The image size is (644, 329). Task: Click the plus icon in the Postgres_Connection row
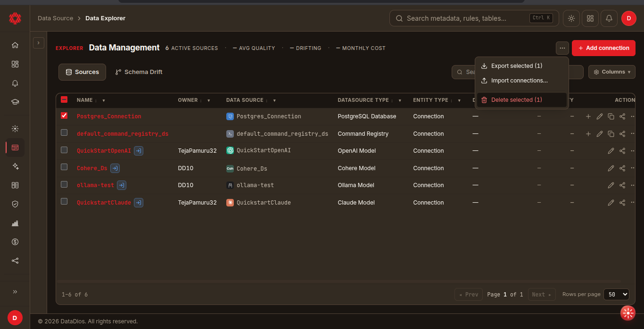[x=588, y=116]
